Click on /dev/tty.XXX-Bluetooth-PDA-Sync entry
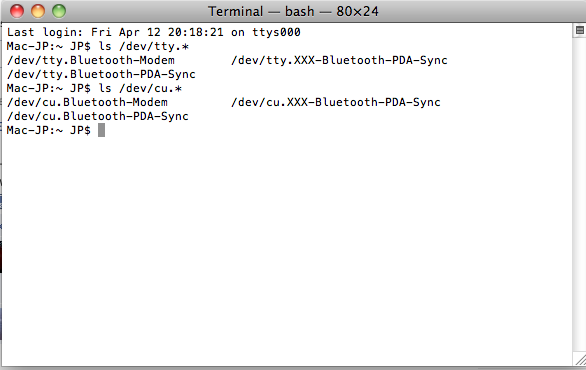 click(x=339, y=60)
